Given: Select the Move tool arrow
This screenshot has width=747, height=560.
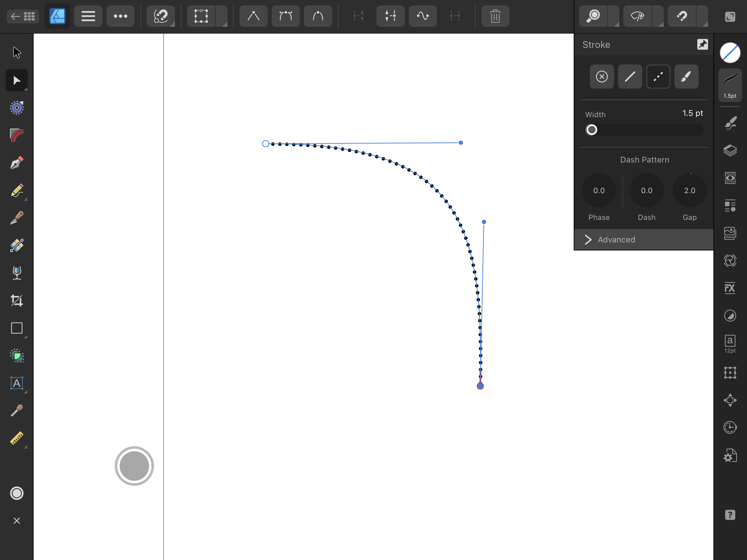Looking at the screenshot, I should 16,53.
